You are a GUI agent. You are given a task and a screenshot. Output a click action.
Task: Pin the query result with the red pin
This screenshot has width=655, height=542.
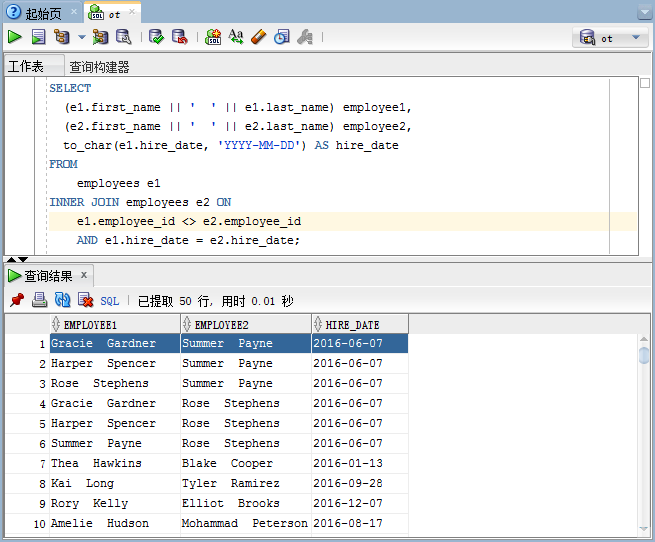tap(16, 300)
